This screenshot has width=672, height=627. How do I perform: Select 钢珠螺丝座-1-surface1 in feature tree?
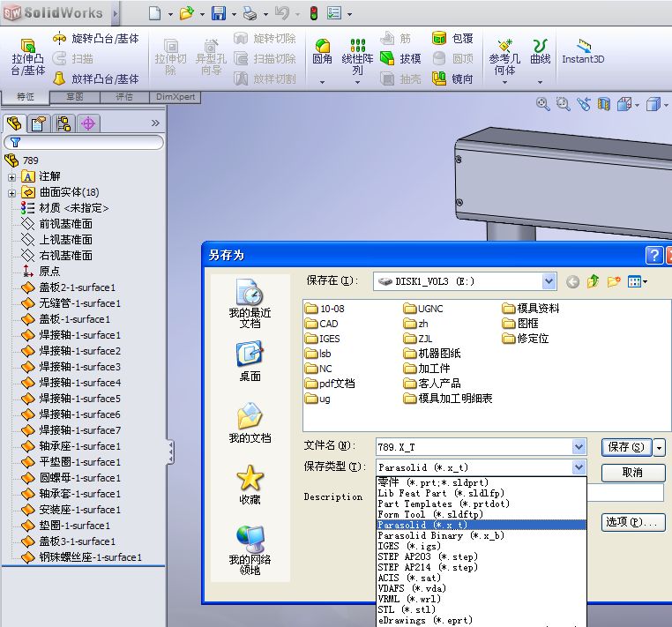click(82, 557)
